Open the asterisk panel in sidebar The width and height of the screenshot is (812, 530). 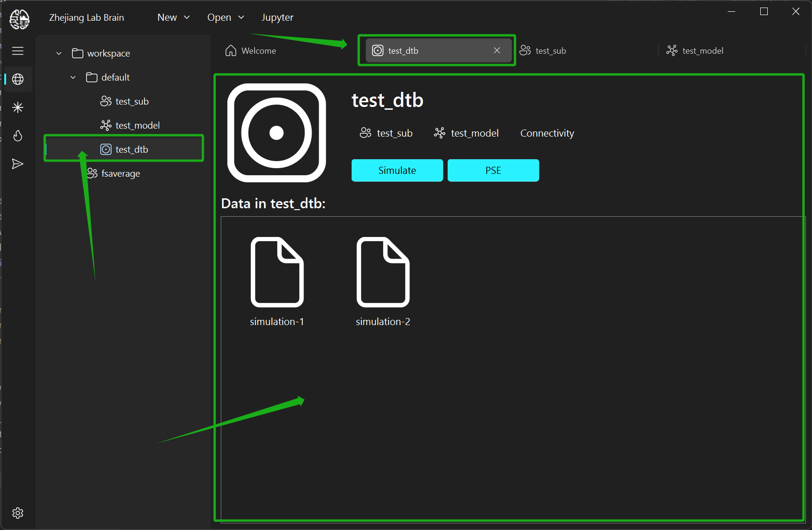point(18,107)
